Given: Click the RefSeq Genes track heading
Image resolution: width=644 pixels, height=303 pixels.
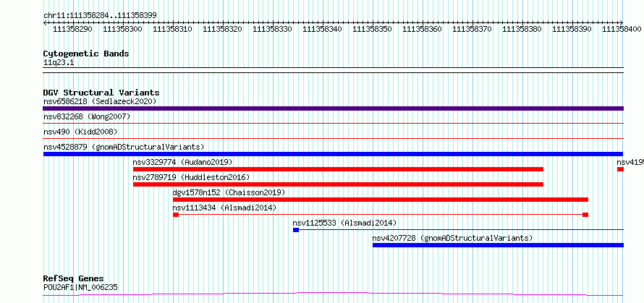Looking at the screenshot, I should (74, 279).
